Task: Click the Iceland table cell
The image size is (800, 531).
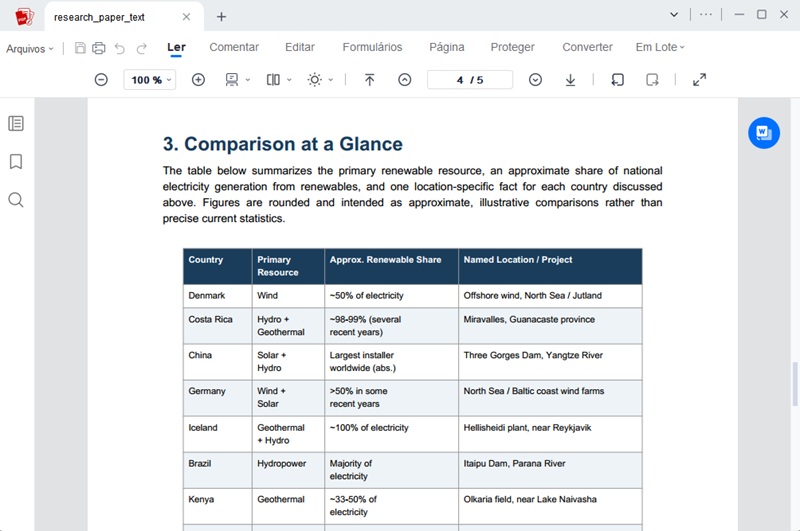Action: click(x=218, y=434)
